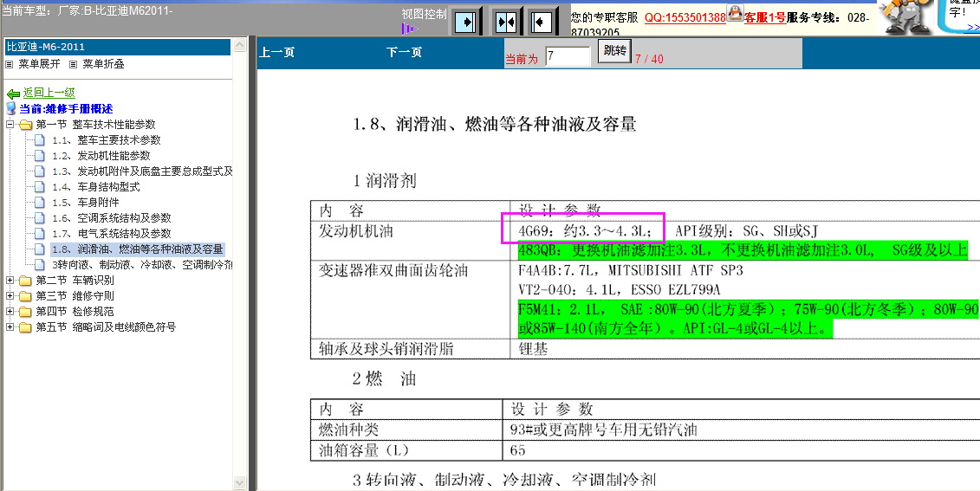Open 1.6、空调系统结构及参数 tree item

click(x=111, y=218)
